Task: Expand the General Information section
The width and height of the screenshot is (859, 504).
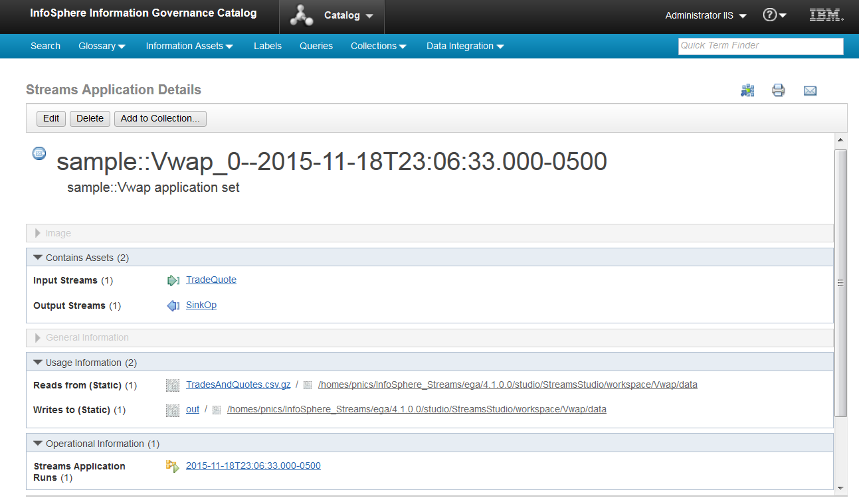Action: [x=38, y=338]
